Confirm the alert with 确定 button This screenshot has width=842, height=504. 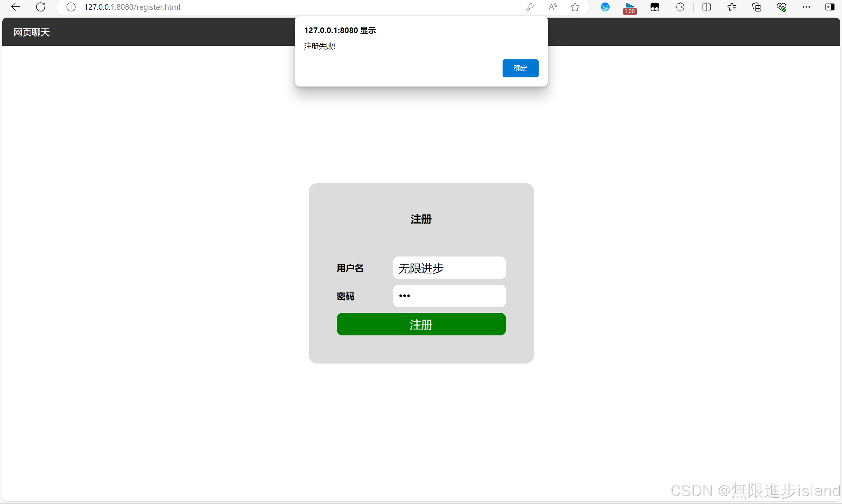click(x=520, y=68)
